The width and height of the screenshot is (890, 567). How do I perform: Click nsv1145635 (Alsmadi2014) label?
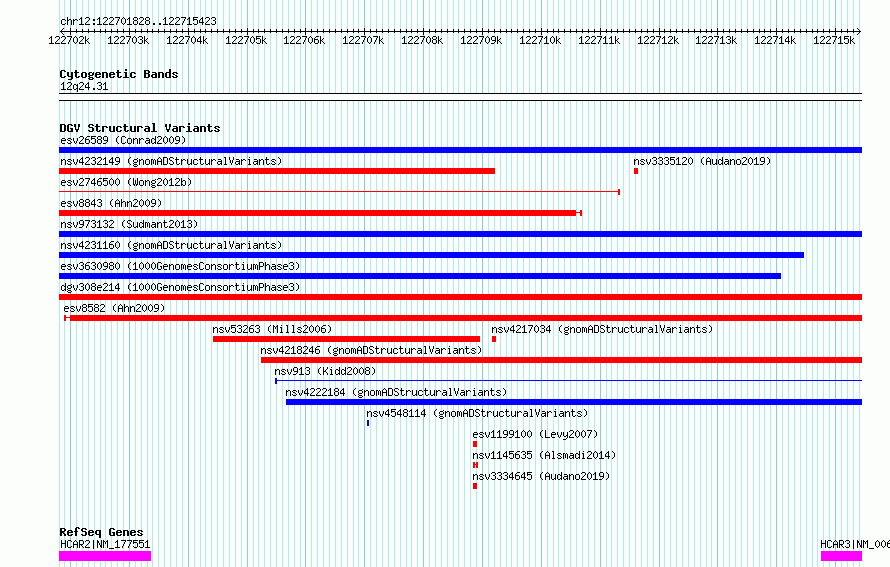[544, 455]
